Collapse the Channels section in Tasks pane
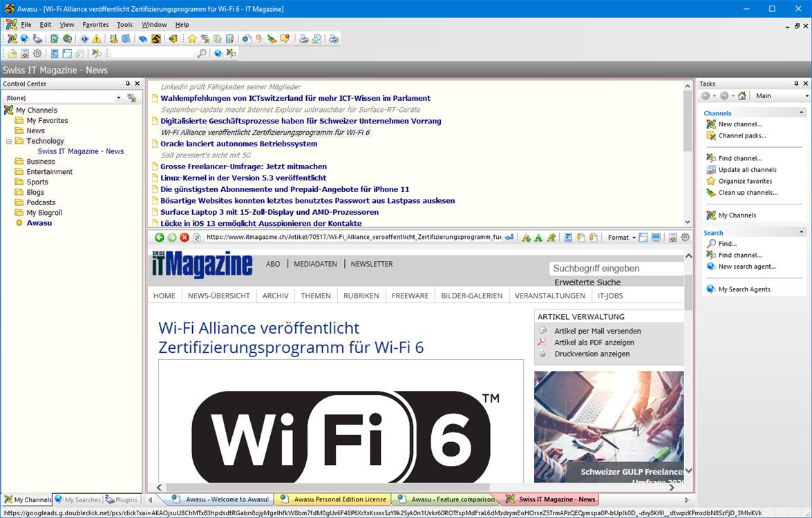Screen dimensions: 812x518 pos(802,113)
